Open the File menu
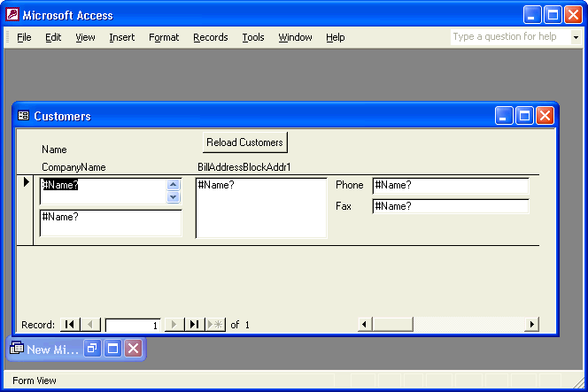This screenshot has height=392, width=588. [24, 37]
